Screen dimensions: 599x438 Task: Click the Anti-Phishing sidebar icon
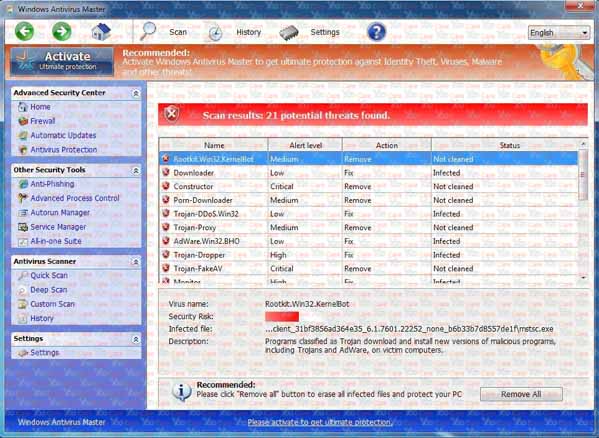pyautogui.click(x=23, y=184)
